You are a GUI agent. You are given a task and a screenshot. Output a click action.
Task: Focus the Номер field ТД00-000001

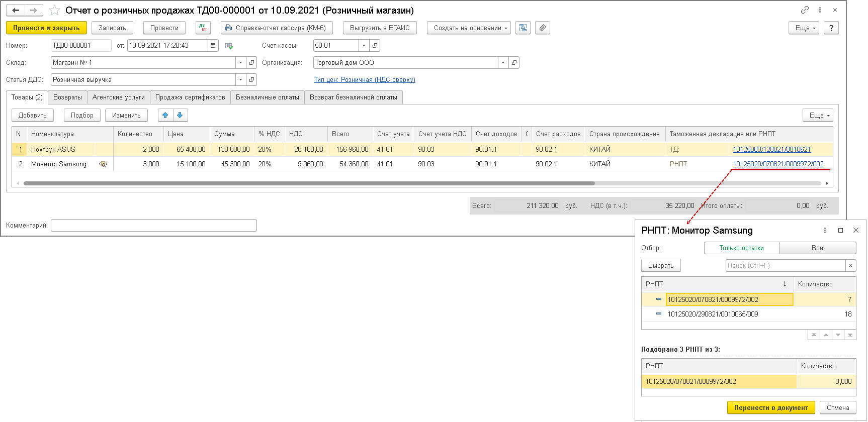[x=81, y=46]
